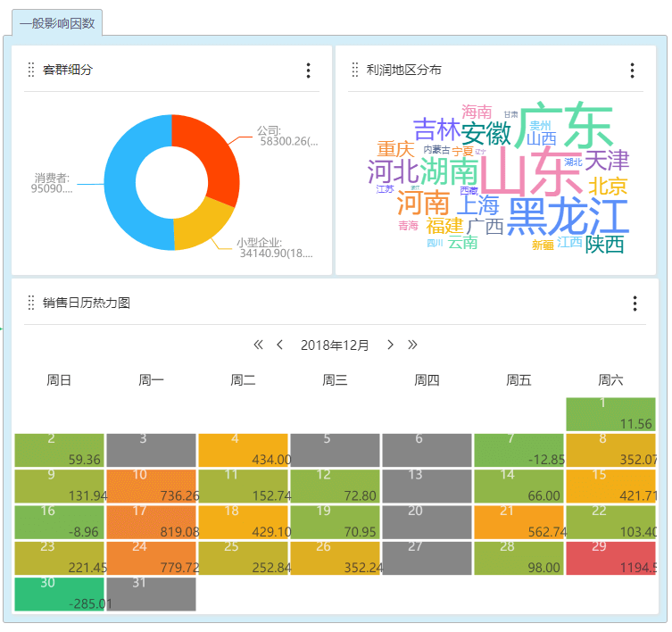Open the 销售日历热力图 panel three-dot menu
Viewport: 672px width, 632px height.
point(635,304)
